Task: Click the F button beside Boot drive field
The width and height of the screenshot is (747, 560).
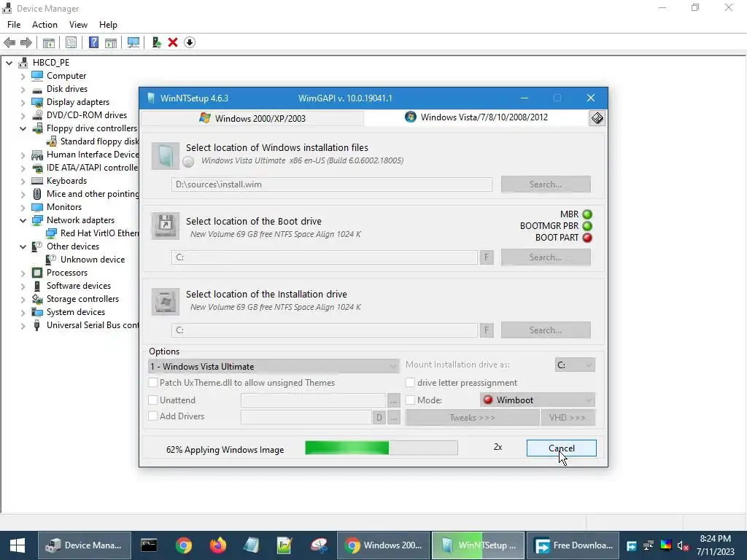Action: click(487, 257)
